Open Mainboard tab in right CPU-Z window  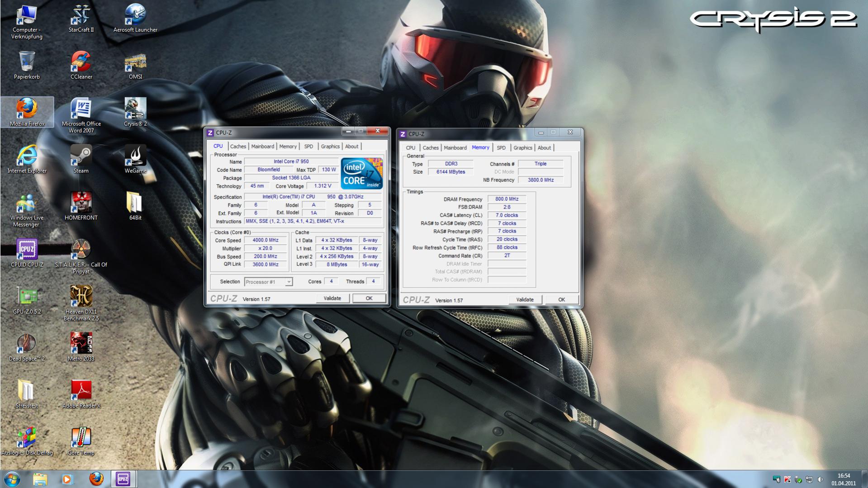455,148
